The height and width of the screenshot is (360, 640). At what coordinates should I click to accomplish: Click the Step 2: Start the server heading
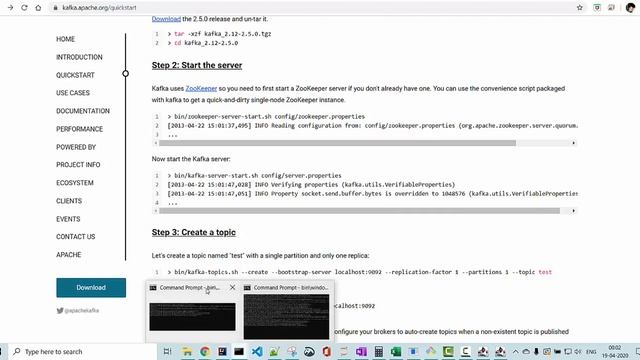pos(197,65)
